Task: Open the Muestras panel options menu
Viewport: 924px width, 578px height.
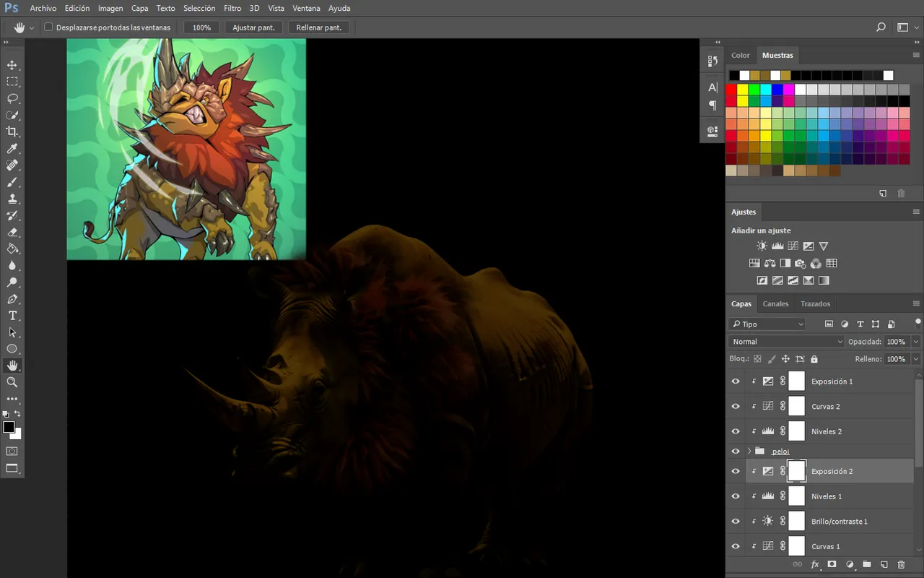Action: (x=916, y=55)
